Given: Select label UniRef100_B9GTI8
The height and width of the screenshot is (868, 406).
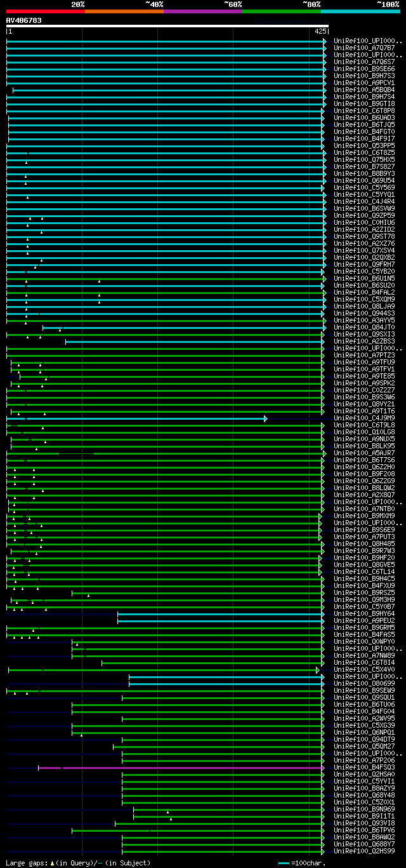Looking at the screenshot, I should coord(364,104).
